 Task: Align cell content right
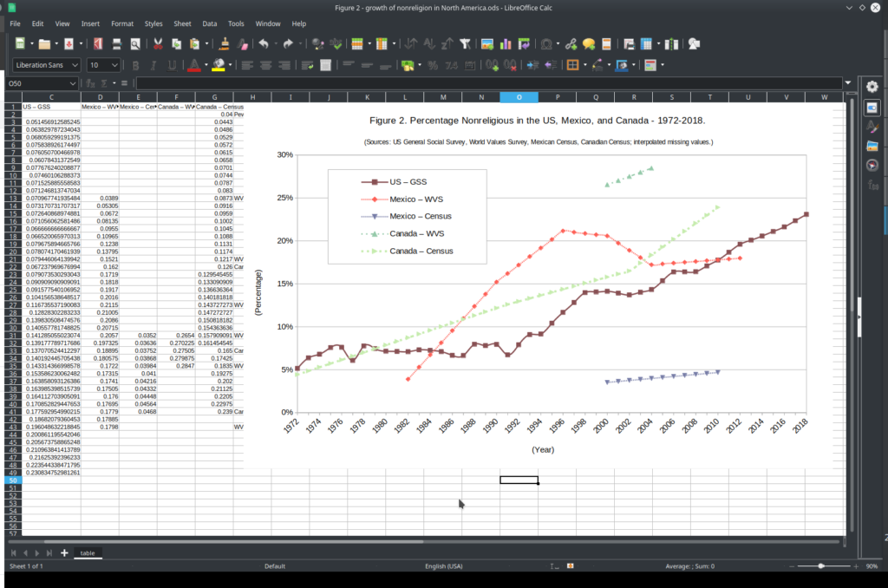coord(284,65)
